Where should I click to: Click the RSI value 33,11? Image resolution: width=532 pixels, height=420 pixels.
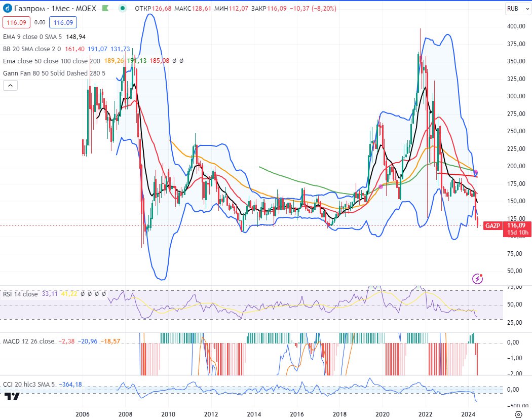pyautogui.click(x=50, y=294)
